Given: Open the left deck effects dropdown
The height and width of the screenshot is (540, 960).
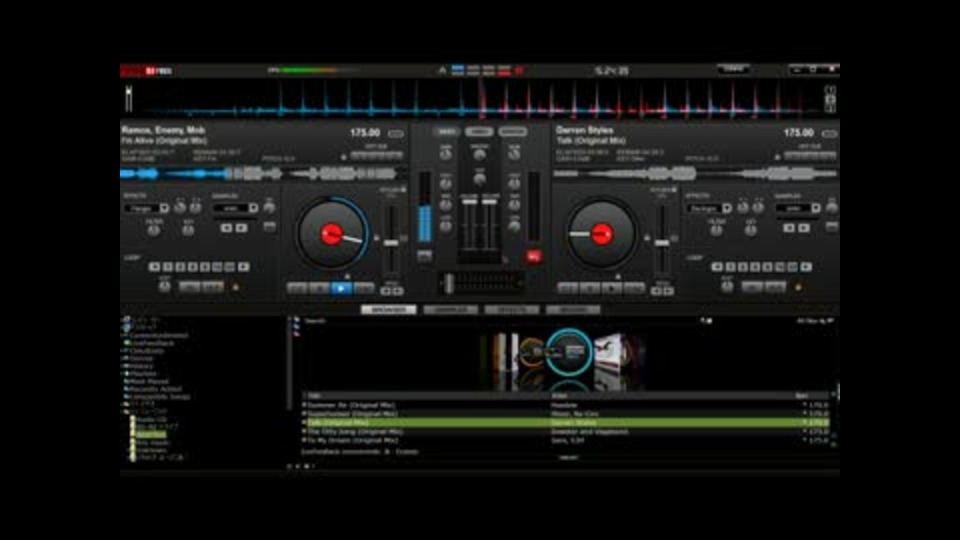Looking at the screenshot, I should 163,208.
